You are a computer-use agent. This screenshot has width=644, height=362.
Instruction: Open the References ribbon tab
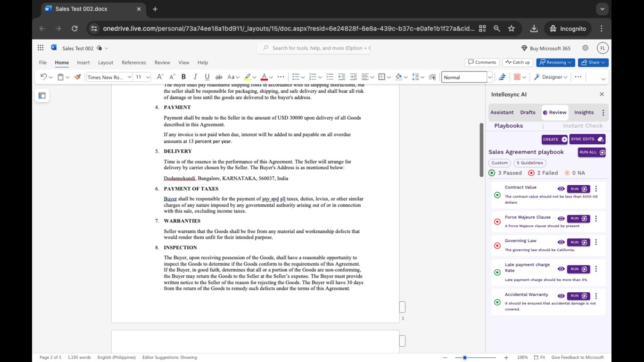pyautogui.click(x=134, y=62)
